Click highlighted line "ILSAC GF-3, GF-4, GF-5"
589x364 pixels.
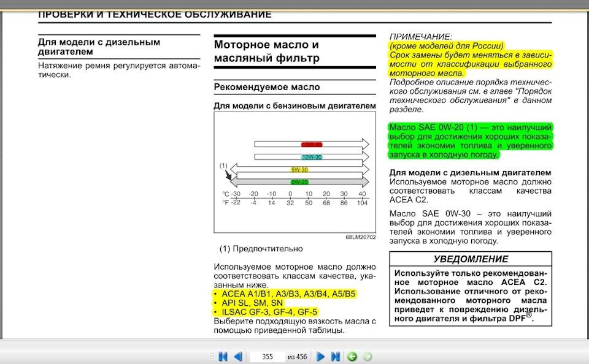pos(265,312)
